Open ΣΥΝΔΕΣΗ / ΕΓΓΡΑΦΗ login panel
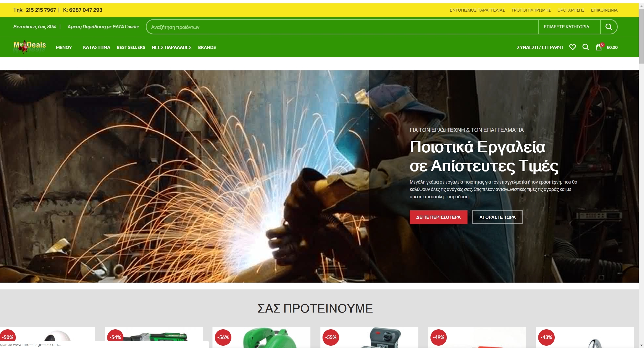Viewport: 644px width, 348px height. click(540, 48)
